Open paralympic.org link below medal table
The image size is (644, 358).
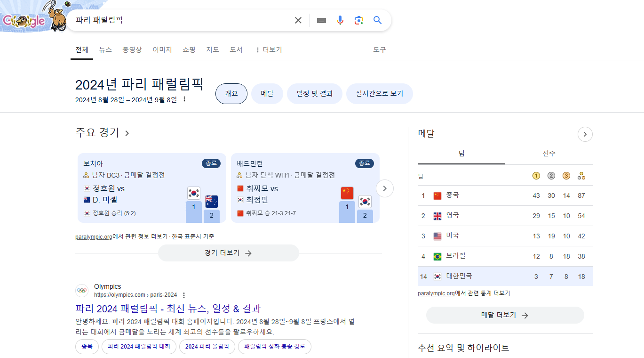click(x=436, y=293)
